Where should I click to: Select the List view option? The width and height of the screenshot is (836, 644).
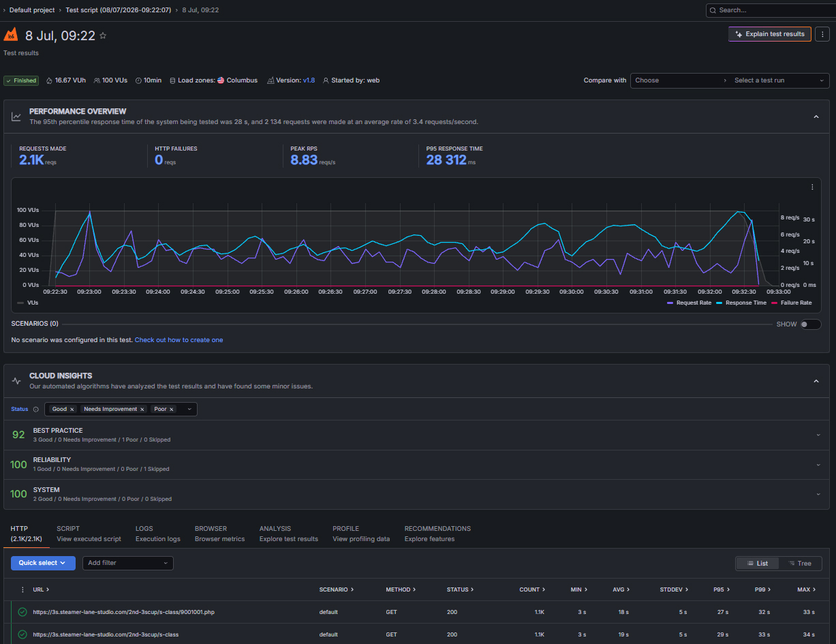[x=757, y=564]
